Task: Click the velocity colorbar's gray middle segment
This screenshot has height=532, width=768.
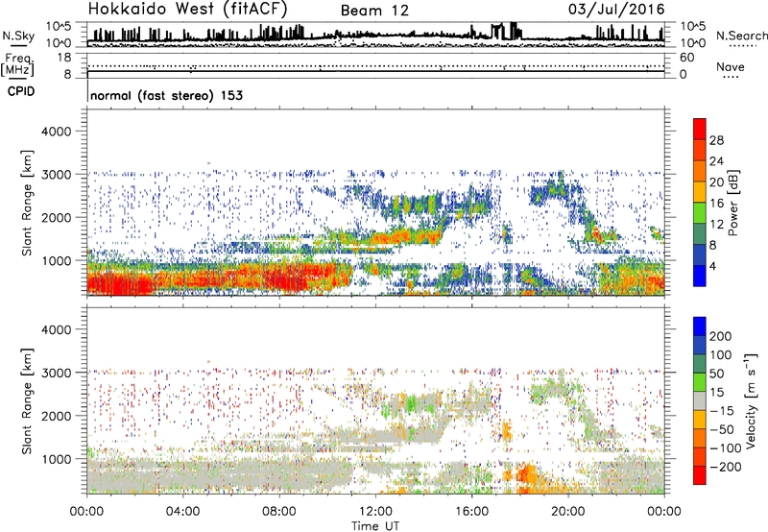Action: 700,401
